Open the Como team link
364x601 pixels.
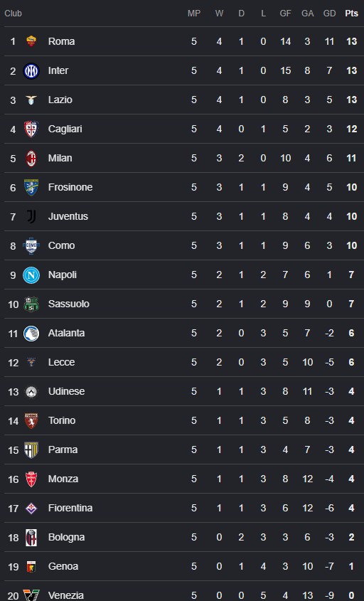click(x=61, y=245)
